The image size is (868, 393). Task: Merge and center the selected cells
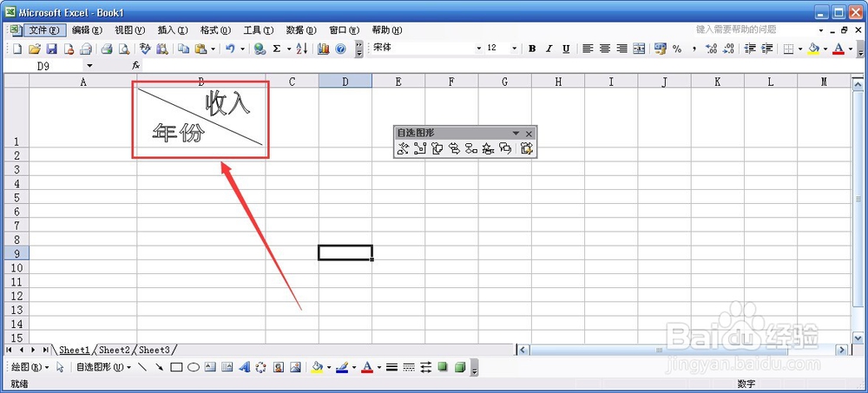(639, 49)
